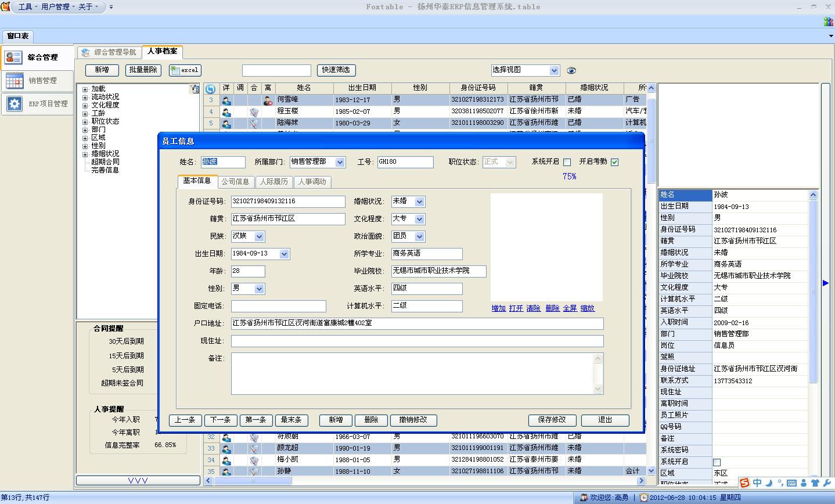Switch to the 公司信息 tab
This screenshot has height=504, width=835.
235,182
